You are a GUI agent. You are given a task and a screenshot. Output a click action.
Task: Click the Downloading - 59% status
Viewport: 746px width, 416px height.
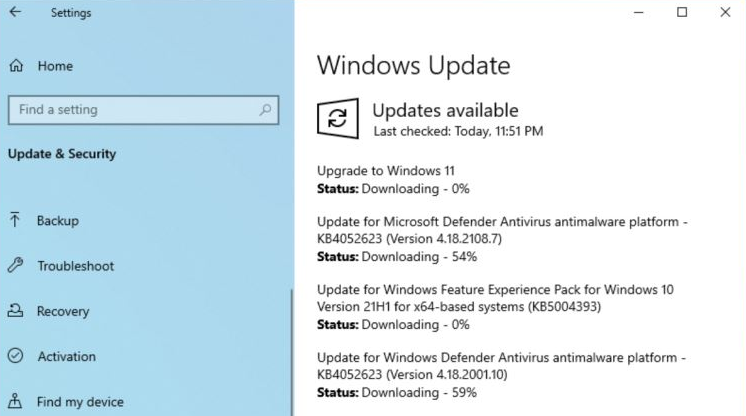tap(397, 393)
